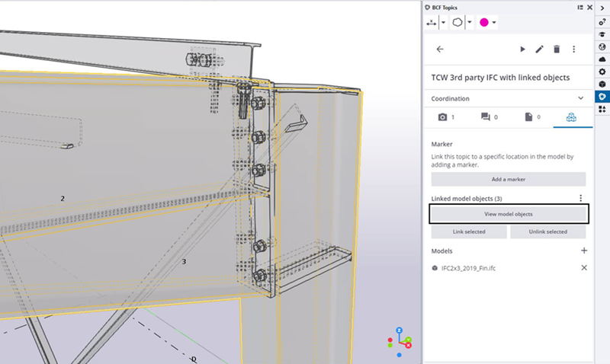Expand the Coordination section chevron
Image resolution: width=610 pixels, height=364 pixels.
(x=581, y=98)
